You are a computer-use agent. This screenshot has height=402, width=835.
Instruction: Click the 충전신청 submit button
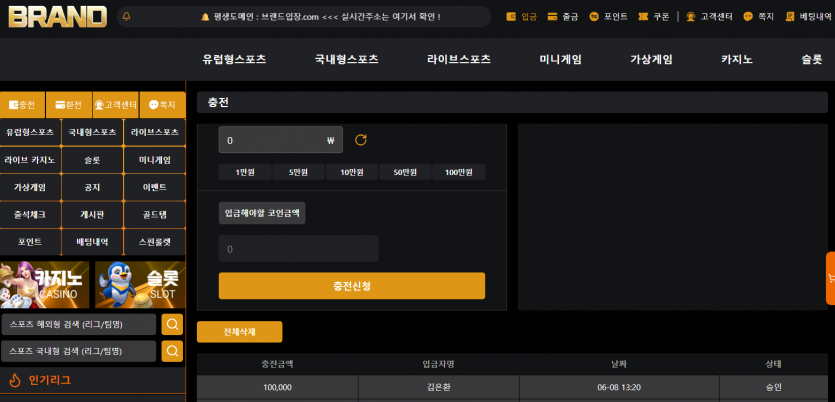[351, 286]
